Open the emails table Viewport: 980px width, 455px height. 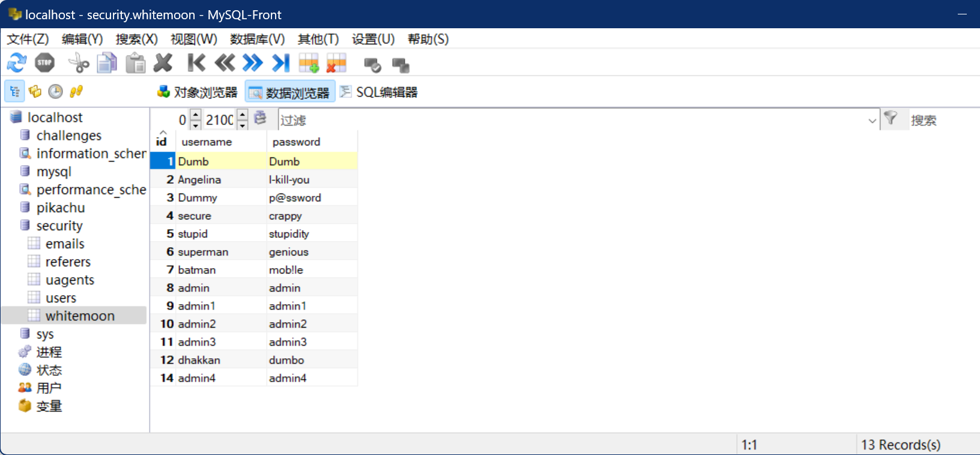(x=56, y=243)
